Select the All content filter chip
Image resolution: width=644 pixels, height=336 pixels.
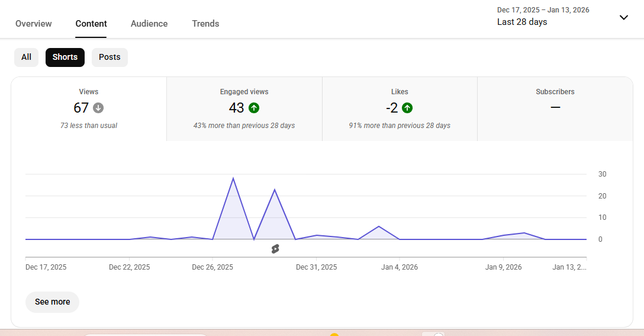[26, 57]
